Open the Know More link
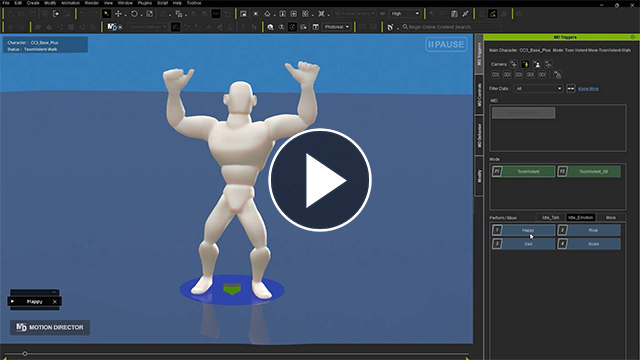 588,89
